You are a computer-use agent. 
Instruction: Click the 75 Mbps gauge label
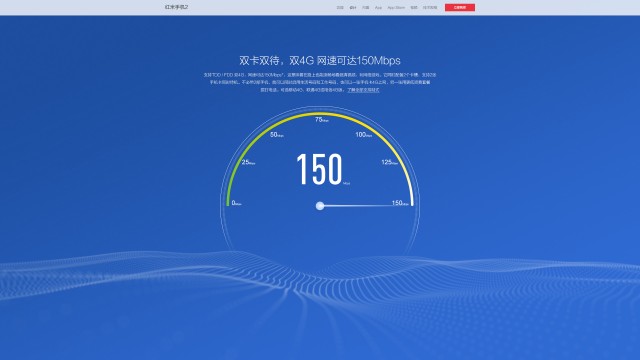[x=322, y=120]
